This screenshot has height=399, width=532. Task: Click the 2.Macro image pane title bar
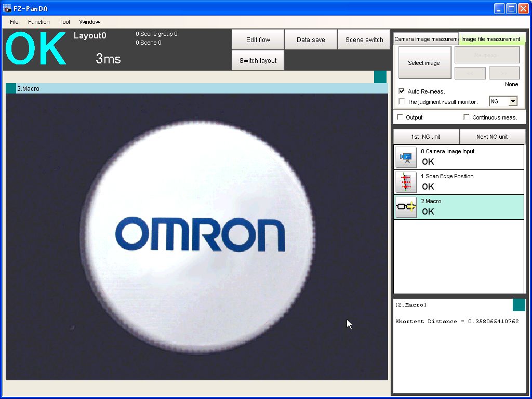tap(197, 88)
